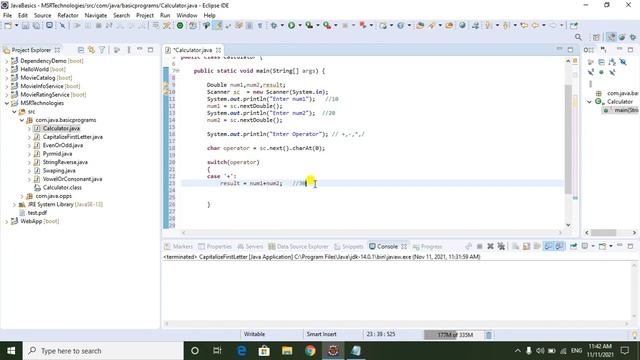
Task: Toggle Link with Editor in Project Explorer
Action: [91, 50]
